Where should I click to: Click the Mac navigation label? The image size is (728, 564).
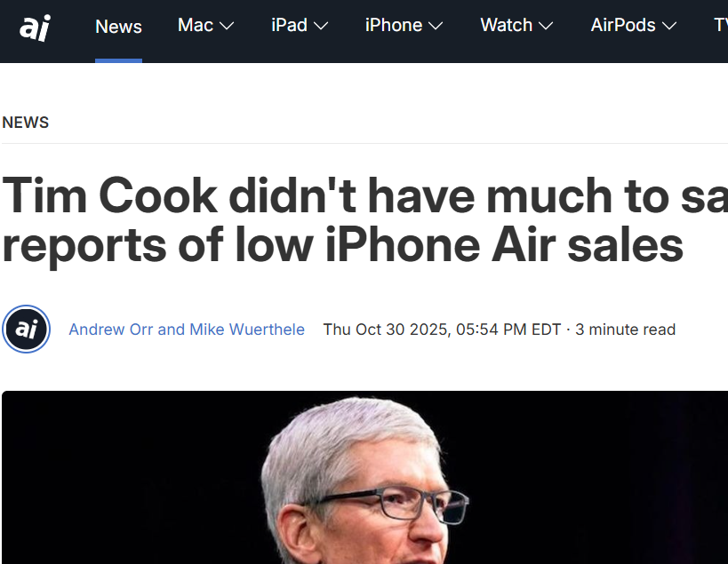click(x=196, y=26)
